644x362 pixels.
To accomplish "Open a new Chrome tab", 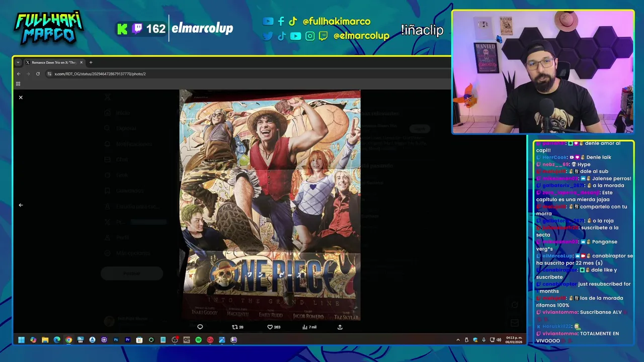I will (x=91, y=62).
